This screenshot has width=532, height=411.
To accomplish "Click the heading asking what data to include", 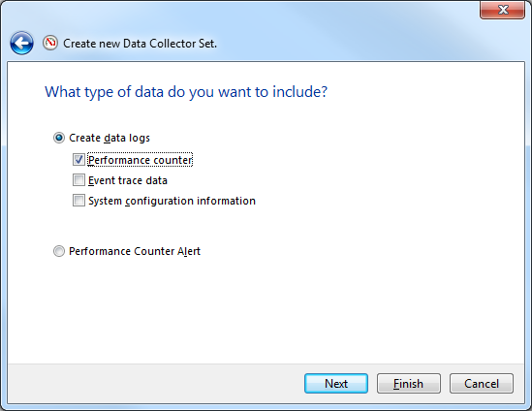I will (186, 92).
